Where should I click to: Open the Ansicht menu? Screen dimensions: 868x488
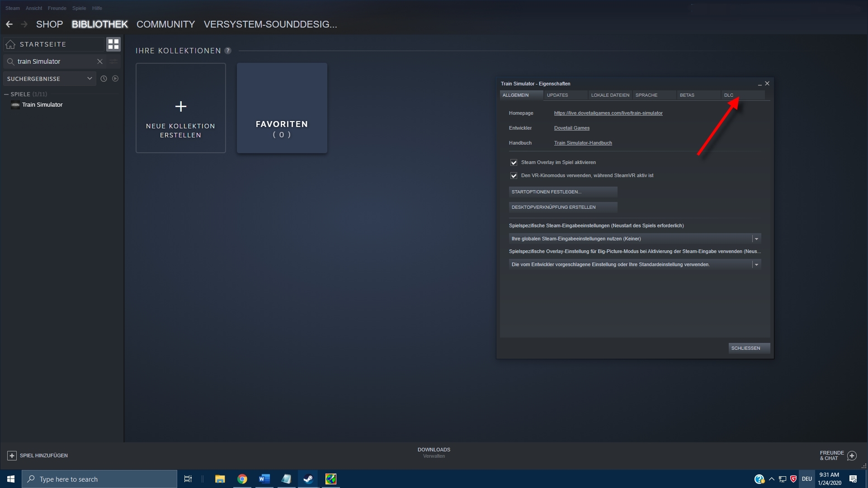pos(34,8)
